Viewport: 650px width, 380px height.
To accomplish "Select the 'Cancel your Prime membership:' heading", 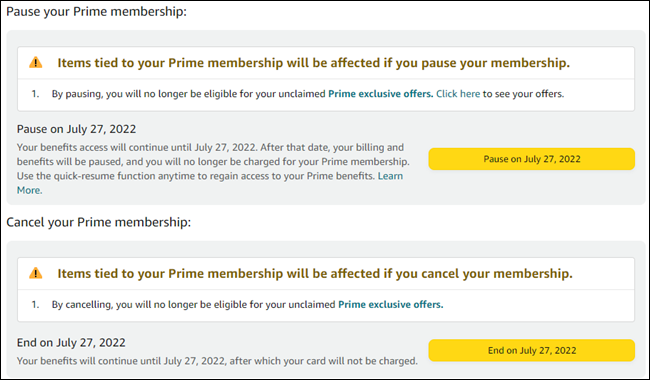I will (x=99, y=222).
